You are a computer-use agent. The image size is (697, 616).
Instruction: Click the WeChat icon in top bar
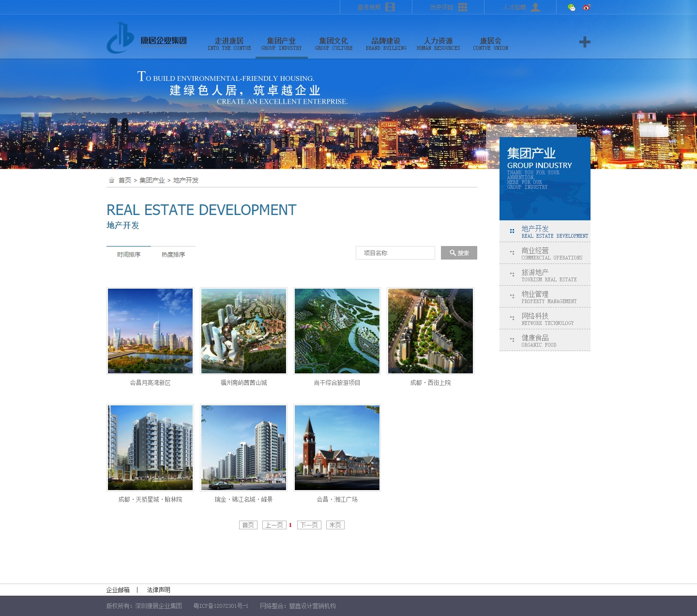click(572, 7)
